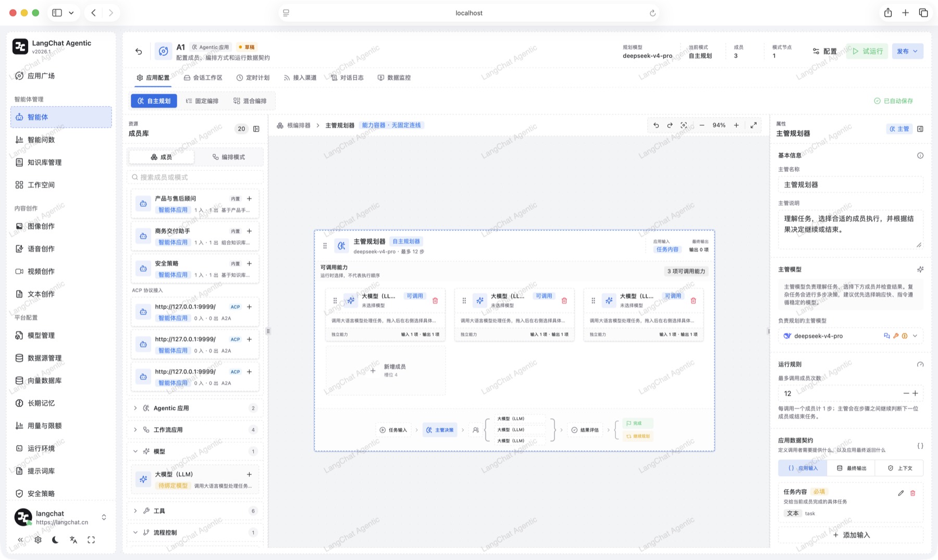Click the back arrow beside A1 title
Image resolution: width=938 pixels, height=560 pixels.
(x=139, y=51)
